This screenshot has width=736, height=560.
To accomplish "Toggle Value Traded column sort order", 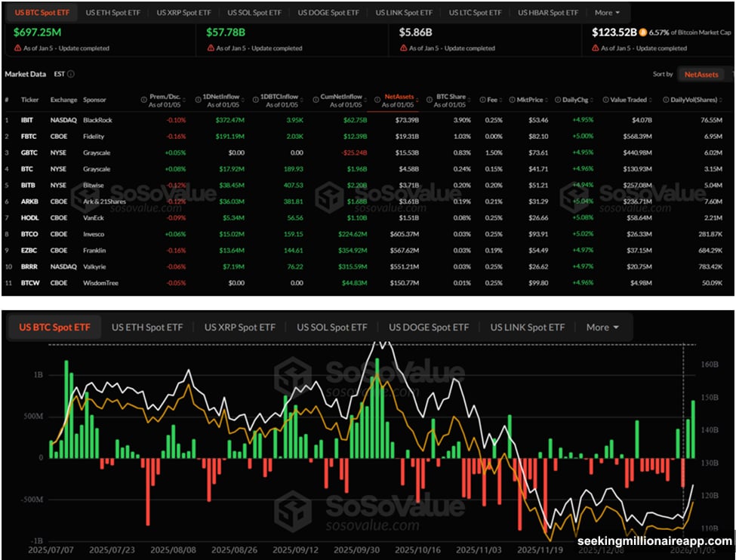I will point(650,100).
